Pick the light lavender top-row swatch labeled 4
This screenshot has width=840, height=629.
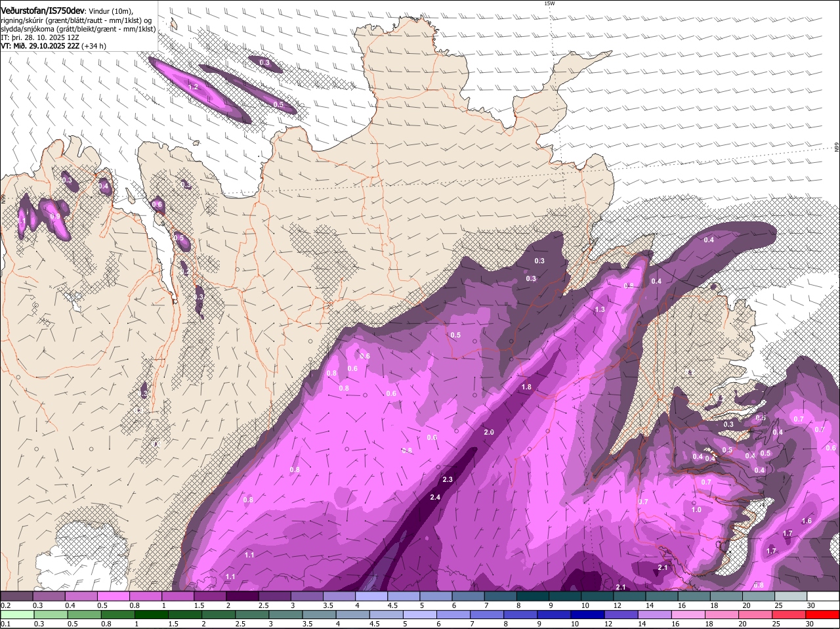[371, 596]
